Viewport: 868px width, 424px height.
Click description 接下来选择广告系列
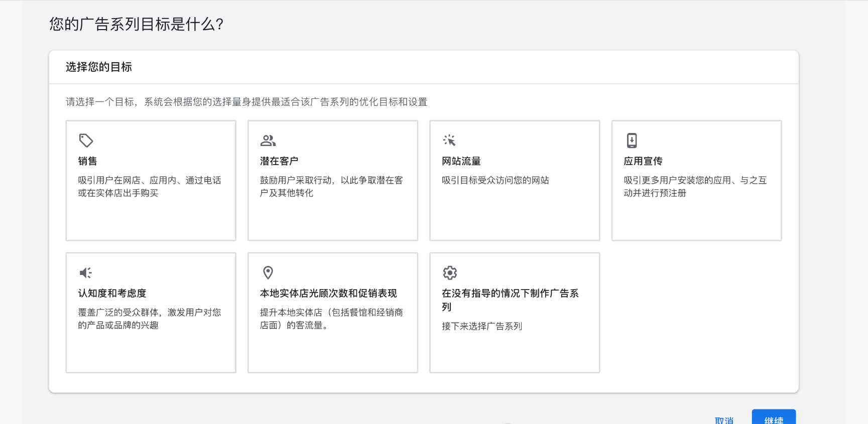click(482, 326)
